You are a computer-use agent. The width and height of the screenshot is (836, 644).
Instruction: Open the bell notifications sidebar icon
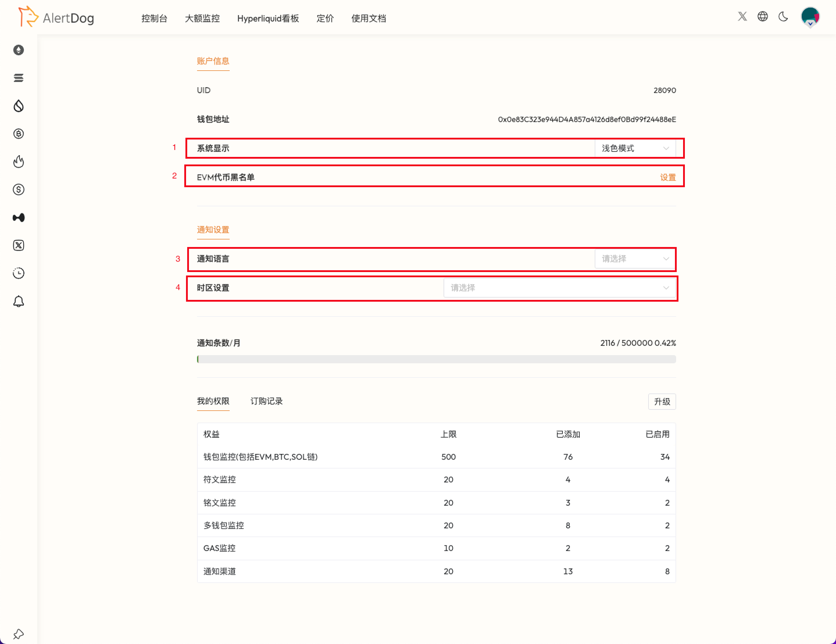pyautogui.click(x=19, y=301)
